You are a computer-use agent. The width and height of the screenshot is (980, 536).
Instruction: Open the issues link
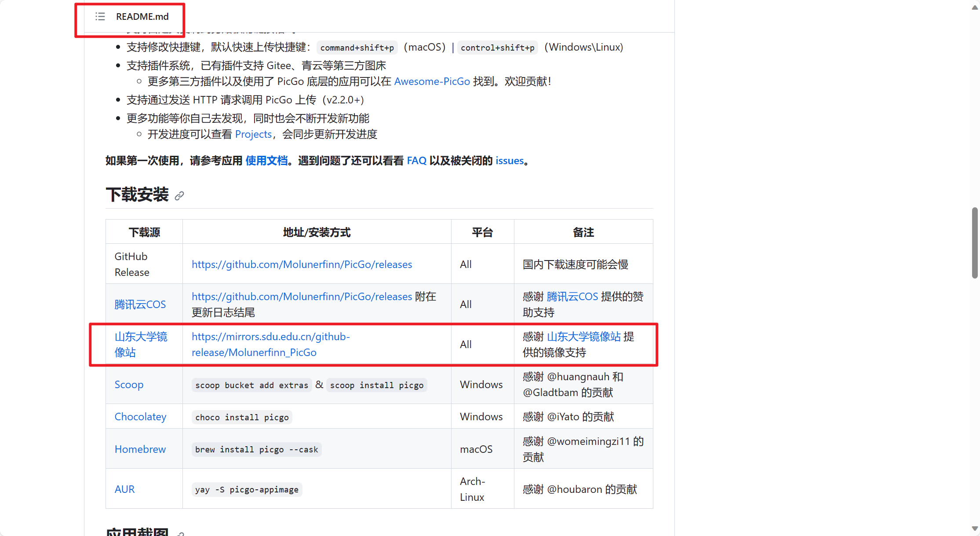510,161
